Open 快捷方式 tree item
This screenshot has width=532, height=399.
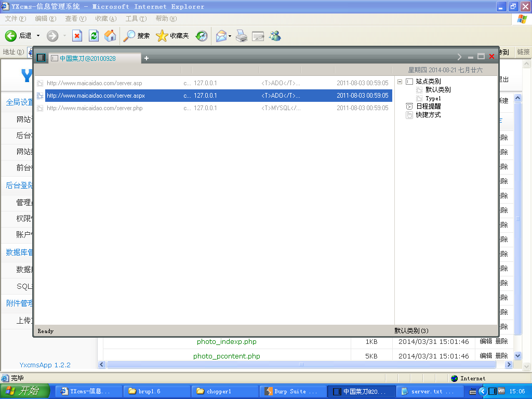(429, 115)
